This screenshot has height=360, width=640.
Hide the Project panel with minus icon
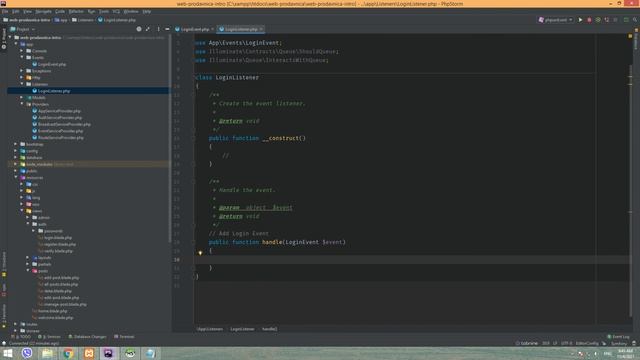[167, 29]
